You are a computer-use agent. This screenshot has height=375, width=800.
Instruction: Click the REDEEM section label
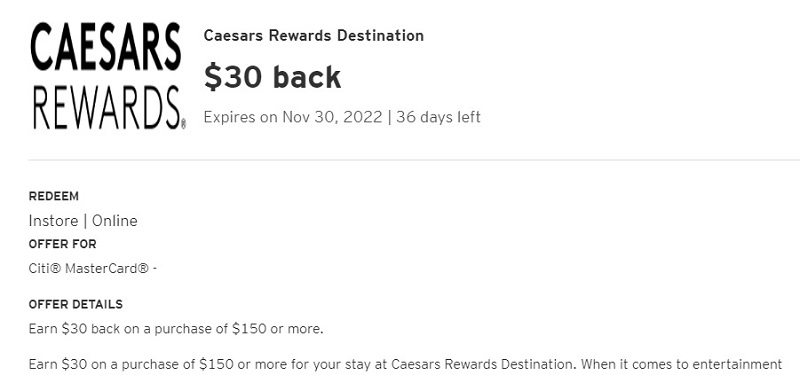[54, 196]
